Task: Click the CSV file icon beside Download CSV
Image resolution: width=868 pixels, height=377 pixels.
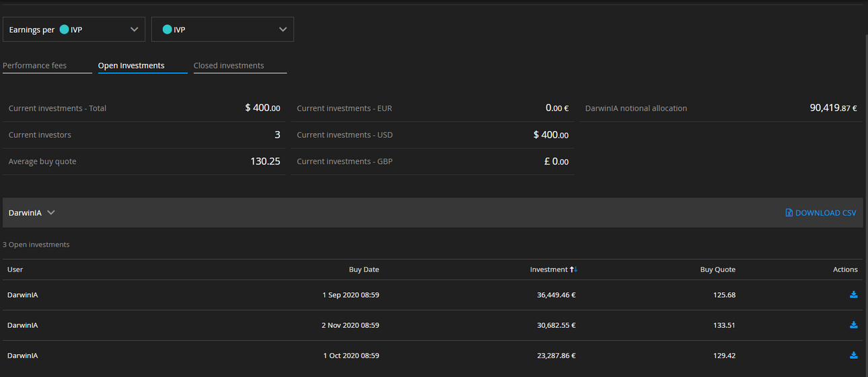Action: coord(789,212)
